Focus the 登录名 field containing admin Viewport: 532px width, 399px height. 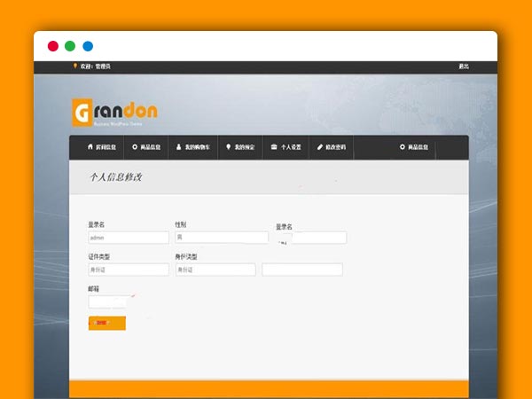tap(129, 238)
